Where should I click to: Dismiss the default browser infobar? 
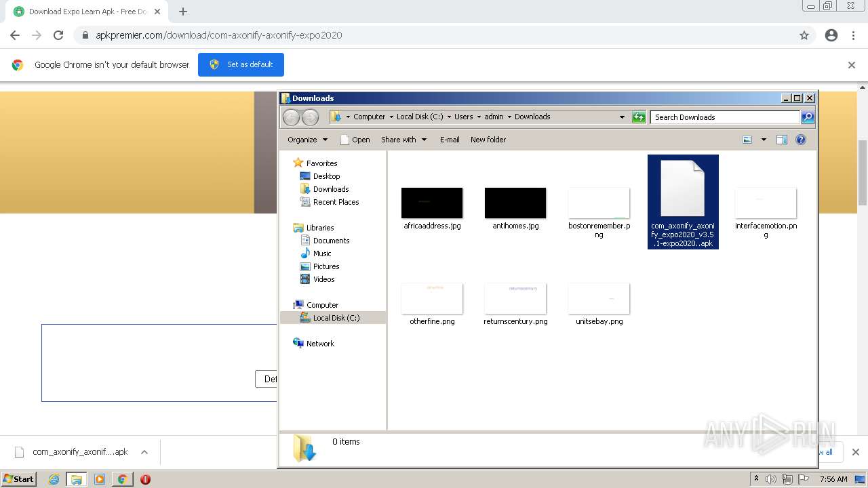tap(852, 65)
